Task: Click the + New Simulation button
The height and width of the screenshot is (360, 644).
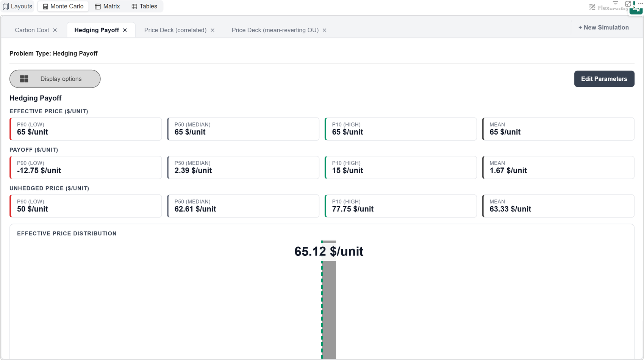Action: tap(603, 27)
